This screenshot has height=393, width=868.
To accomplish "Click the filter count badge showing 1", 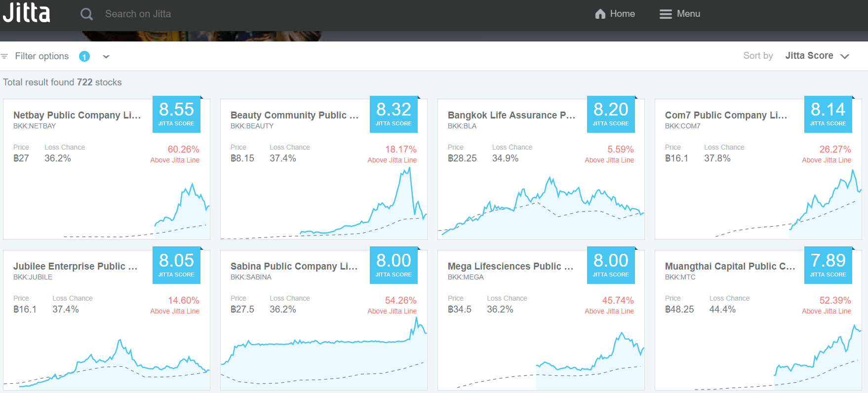I will (84, 56).
